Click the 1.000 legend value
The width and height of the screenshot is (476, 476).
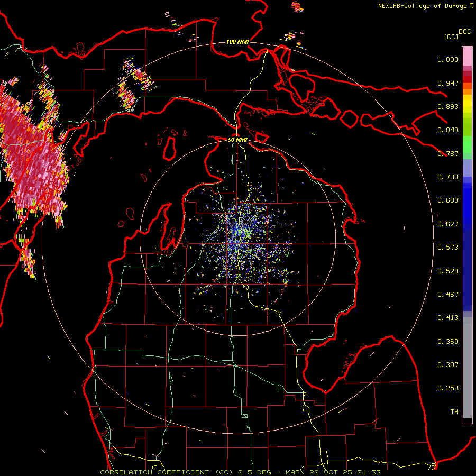448,59
